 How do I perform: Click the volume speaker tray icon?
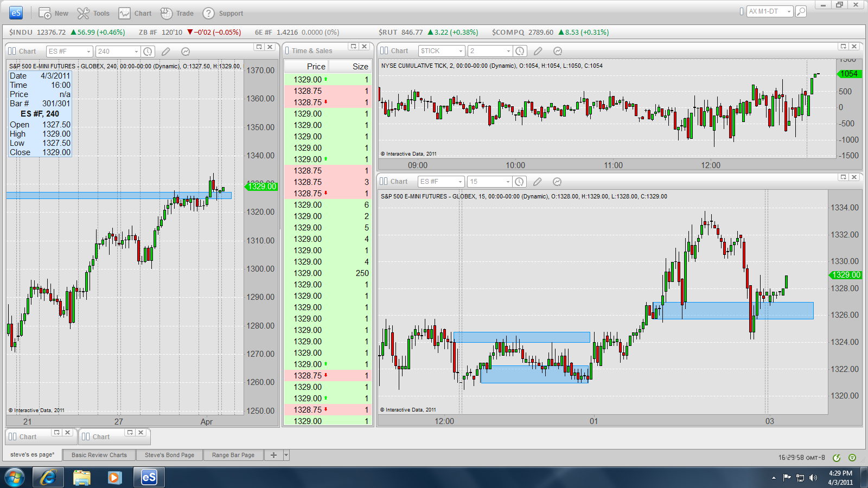[x=813, y=478]
